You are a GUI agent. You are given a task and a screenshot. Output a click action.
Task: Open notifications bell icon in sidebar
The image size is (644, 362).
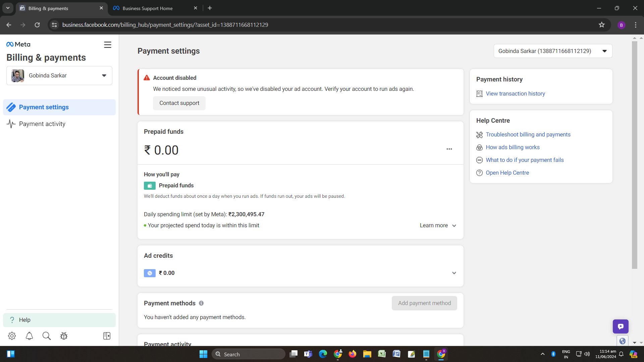pos(29,336)
